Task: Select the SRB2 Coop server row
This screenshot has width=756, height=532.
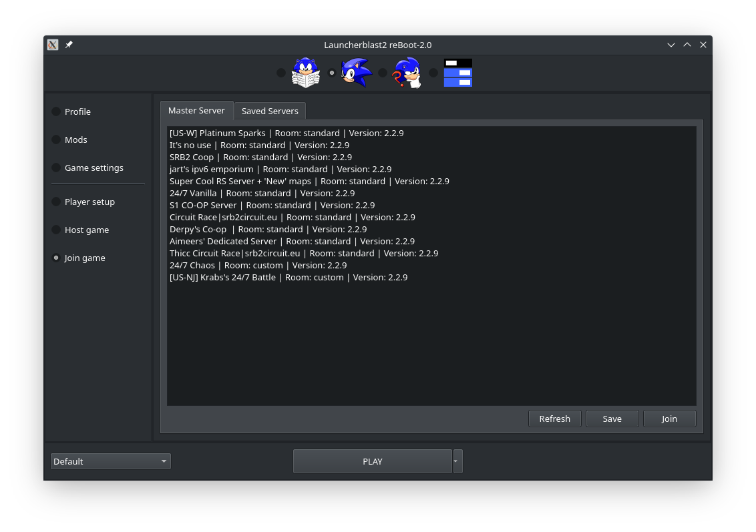Action: (431, 157)
